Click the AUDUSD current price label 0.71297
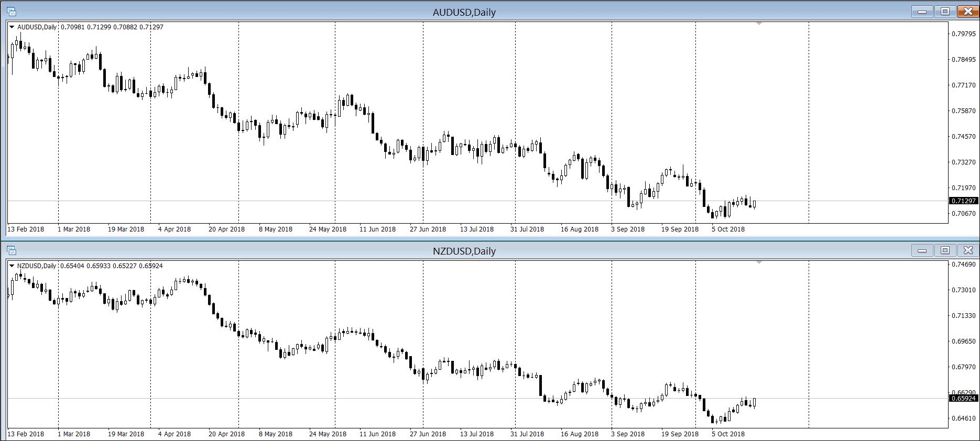Viewport: 980px width, 441px height. coord(963,201)
